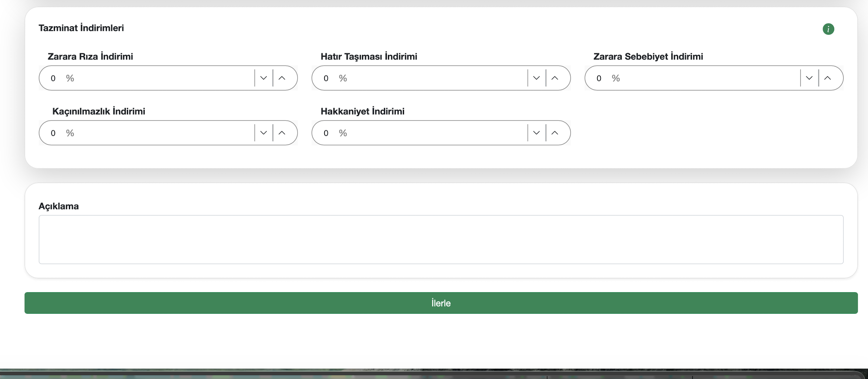The width and height of the screenshot is (868, 379).
Task: Lower Zarara Sebebiyet İndirimi with down chevron
Action: (x=809, y=78)
